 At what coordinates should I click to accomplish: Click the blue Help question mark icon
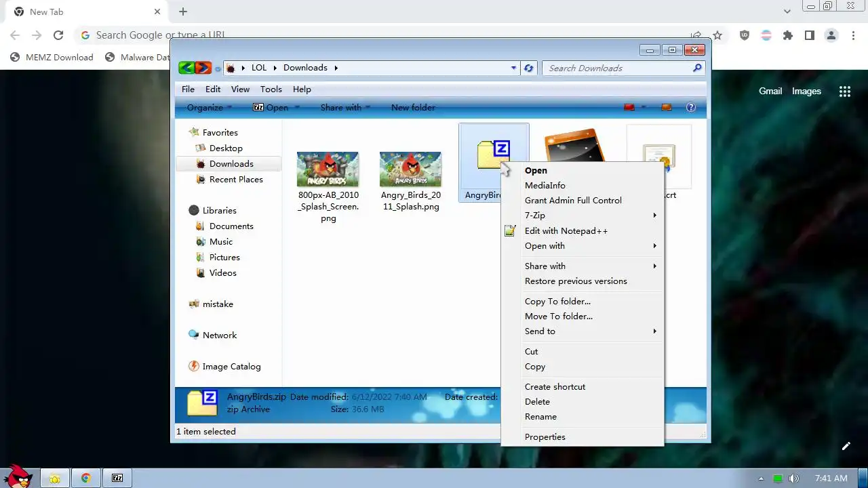click(x=691, y=107)
